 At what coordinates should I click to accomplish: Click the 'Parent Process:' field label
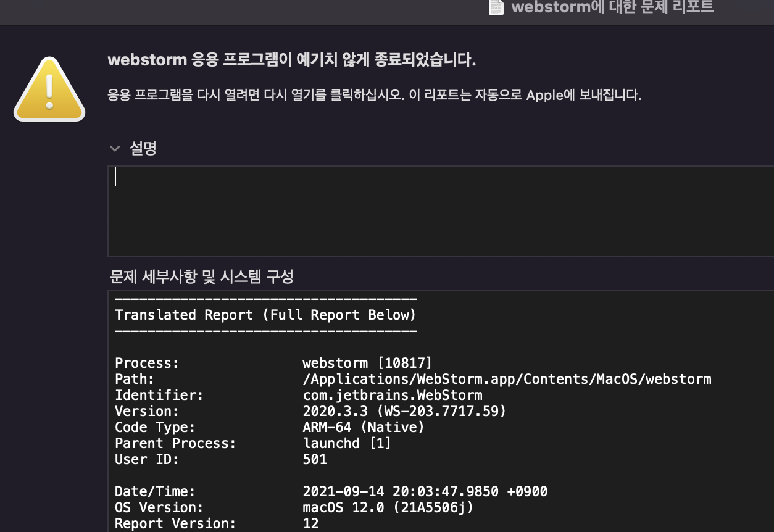click(175, 443)
